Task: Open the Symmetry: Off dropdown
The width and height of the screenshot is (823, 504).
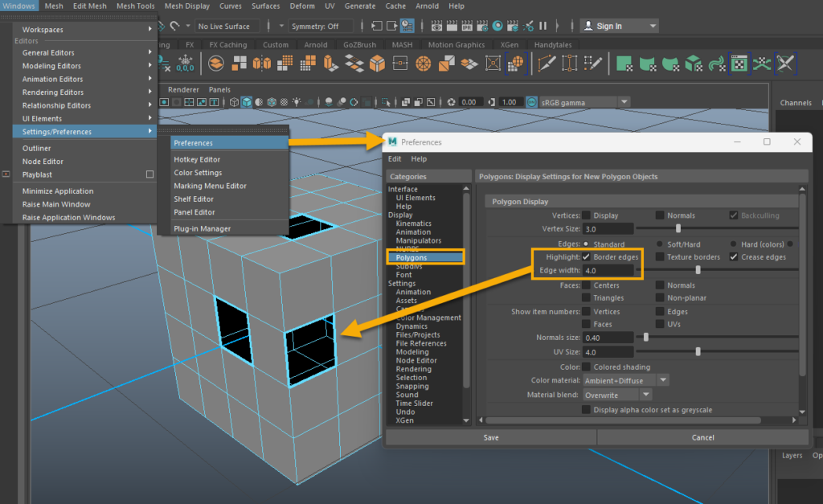Action: coord(320,27)
